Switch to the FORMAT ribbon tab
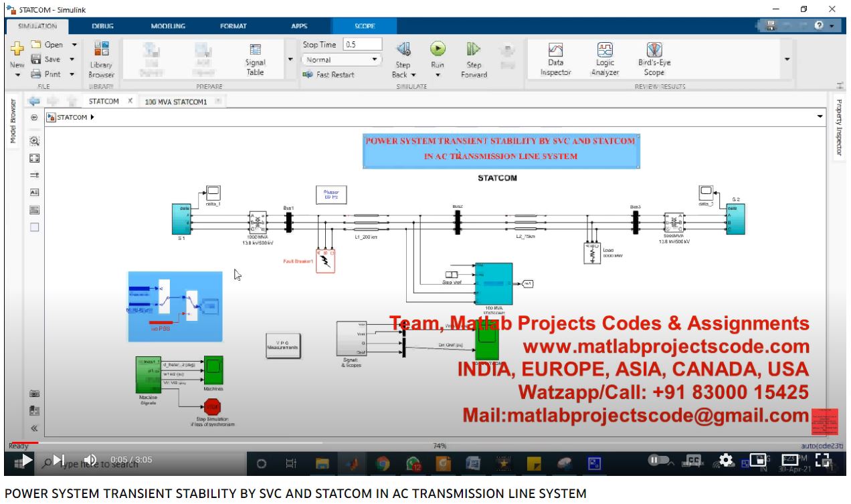The width and height of the screenshot is (851, 504). tap(233, 26)
